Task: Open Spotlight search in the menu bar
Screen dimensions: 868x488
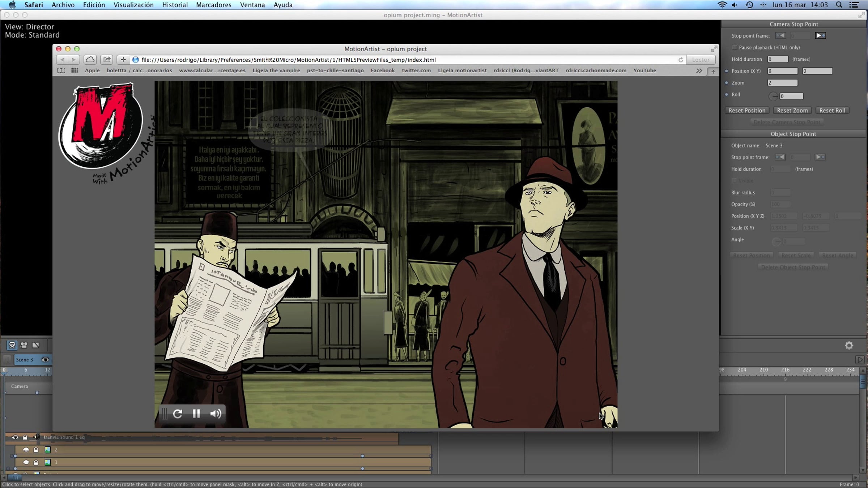Action: (x=839, y=5)
